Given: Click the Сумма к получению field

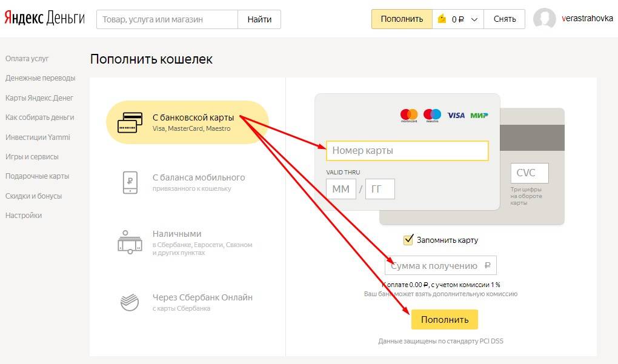Looking at the screenshot, I should point(440,265).
